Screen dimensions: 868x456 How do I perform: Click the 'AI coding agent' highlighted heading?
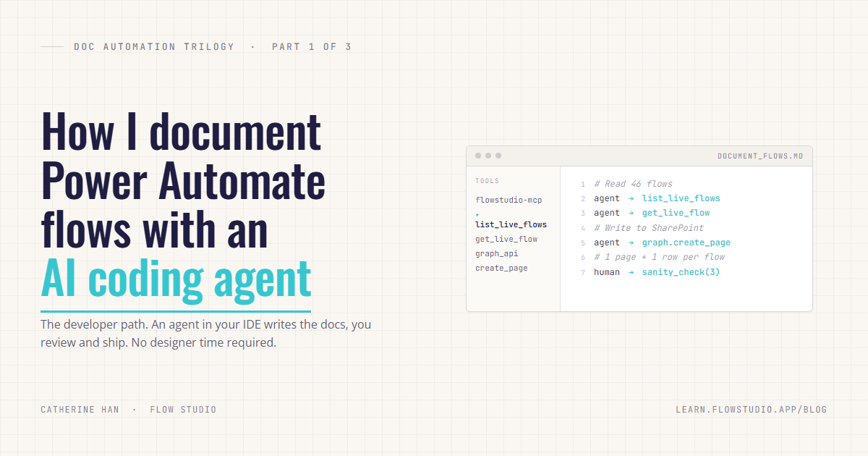click(x=176, y=279)
